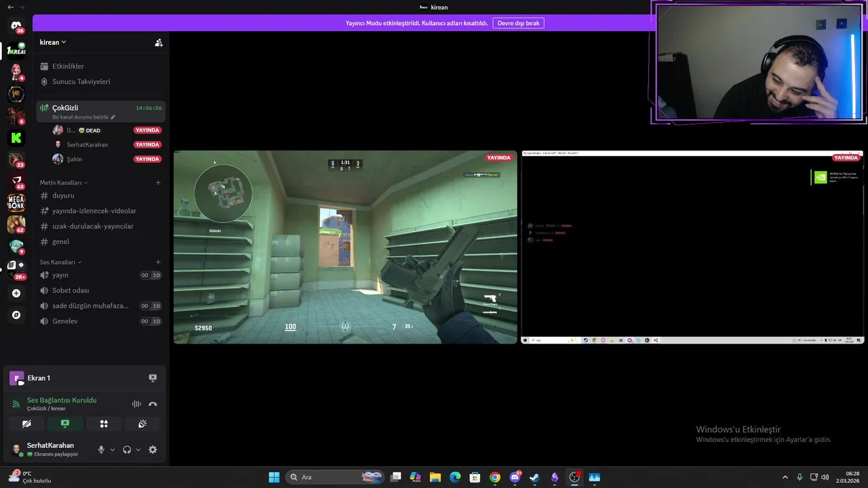The height and width of the screenshot is (488, 868).
Task: Open Discord direct messages home icon
Action: point(16,26)
